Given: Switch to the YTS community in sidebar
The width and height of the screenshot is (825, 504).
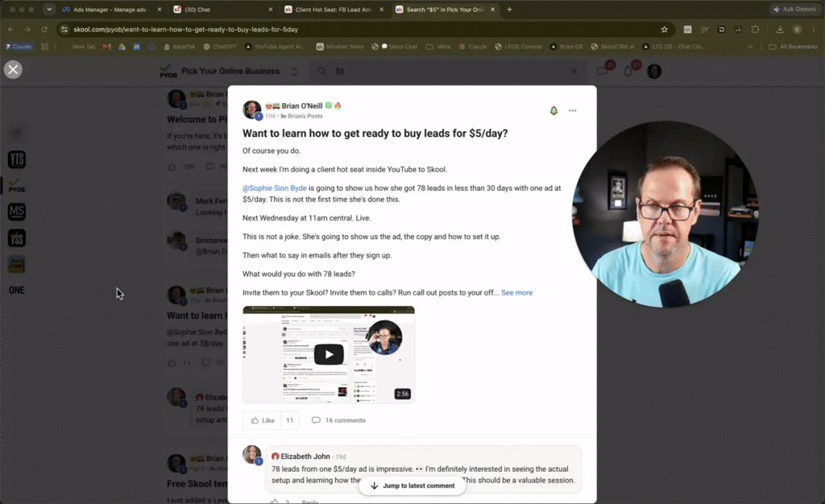Looking at the screenshot, I should (17, 159).
